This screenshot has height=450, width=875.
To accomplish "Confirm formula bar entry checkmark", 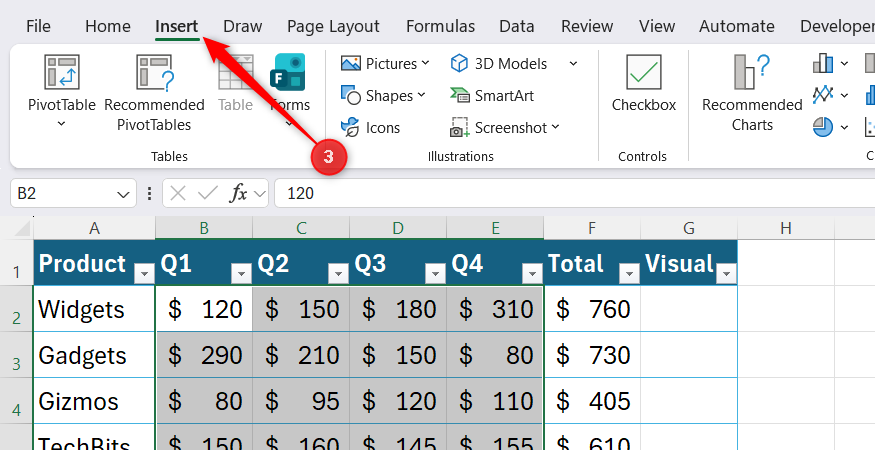I will [x=208, y=193].
